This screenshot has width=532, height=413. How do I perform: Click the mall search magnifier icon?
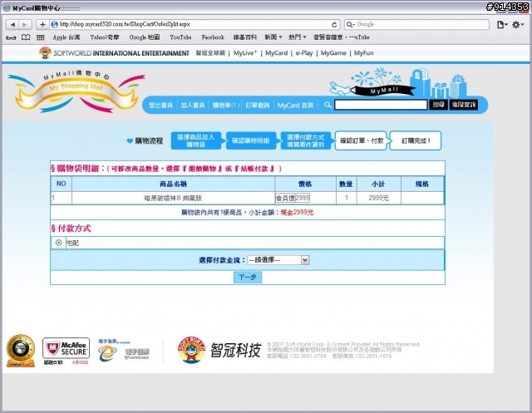point(328,105)
